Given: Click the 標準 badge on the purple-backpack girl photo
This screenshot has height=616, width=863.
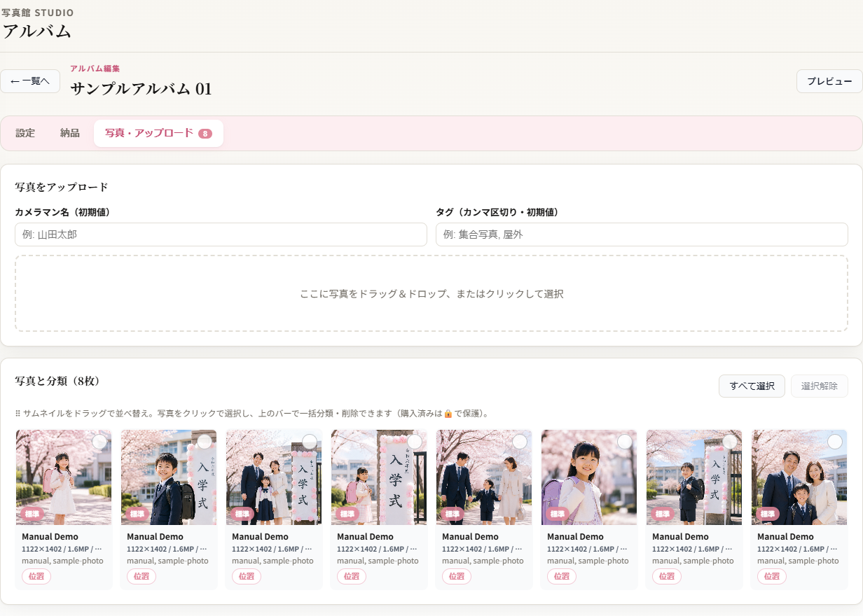Looking at the screenshot, I should 558,514.
